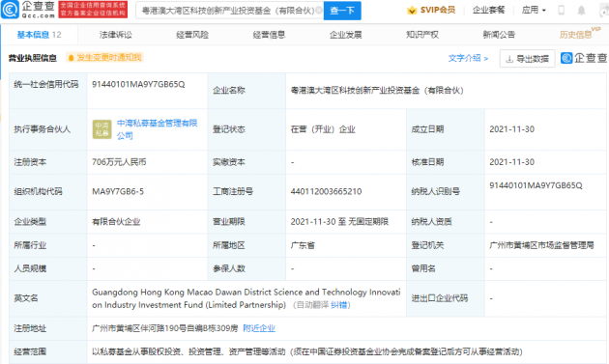The width and height of the screenshot is (609, 364).
Task: Switch to the 法律诉讼 tab
Action: (x=116, y=35)
